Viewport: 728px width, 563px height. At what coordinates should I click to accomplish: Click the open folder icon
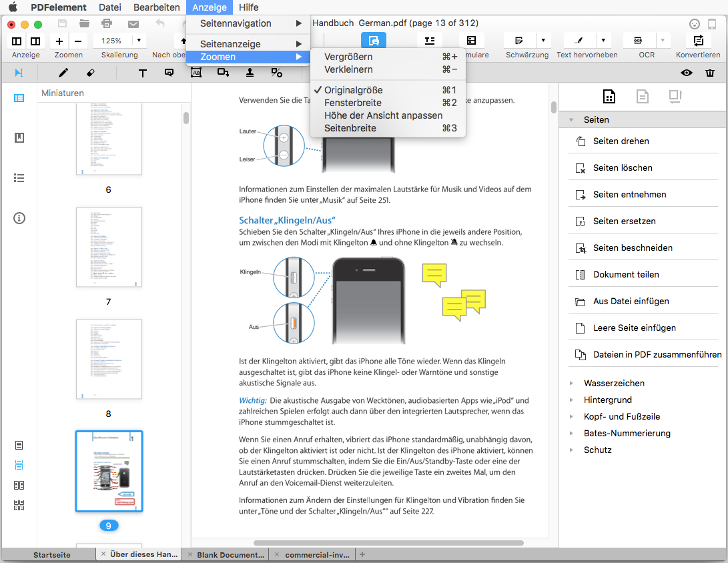pyautogui.click(x=84, y=23)
